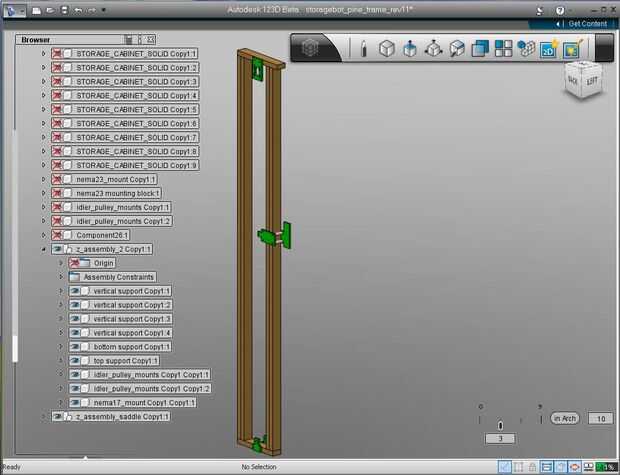Image resolution: width=620 pixels, height=475 pixels.
Task: Click the Browser panel vertical scrollbar thumb
Action: [15, 348]
